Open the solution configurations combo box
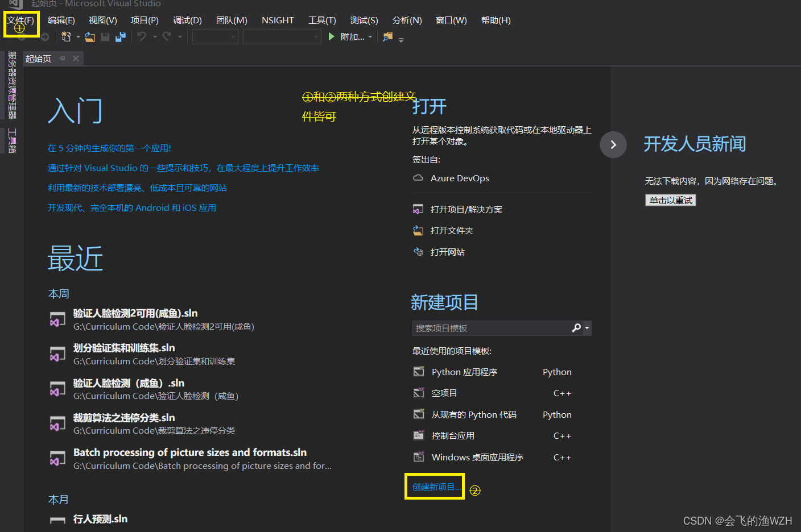Screen dimensions: 801x532 click(x=215, y=37)
